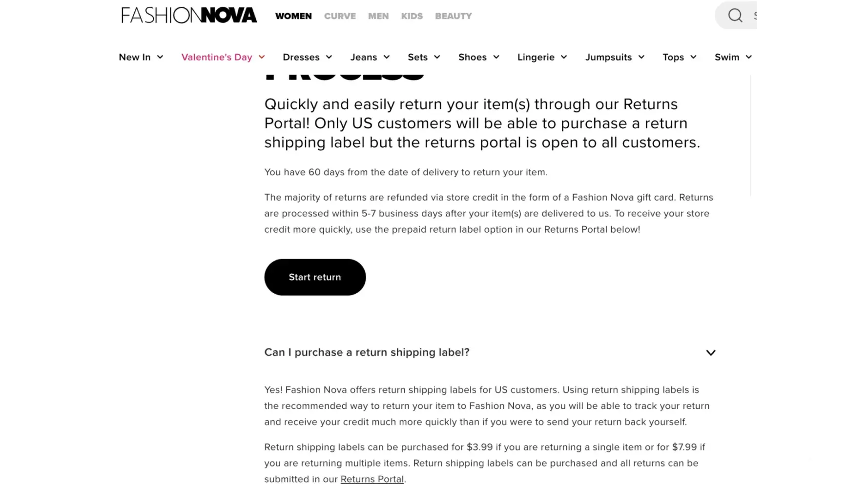Collapse the return shipping label question

point(711,352)
